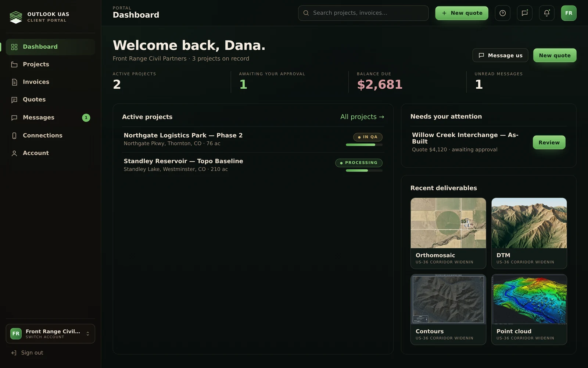Image resolution: width=588 pixels, height=368 pixels.
Task: Click the Projects folder icon
Action: point(14,64)
